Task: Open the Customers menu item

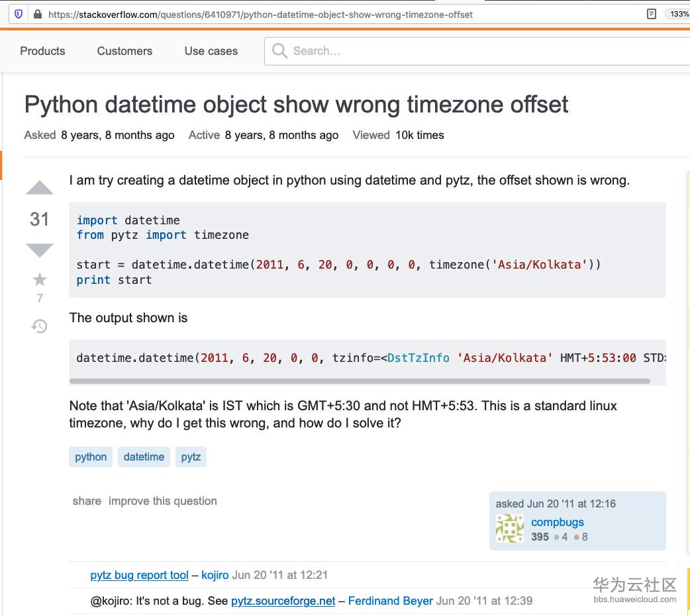Action: (124, 51)
